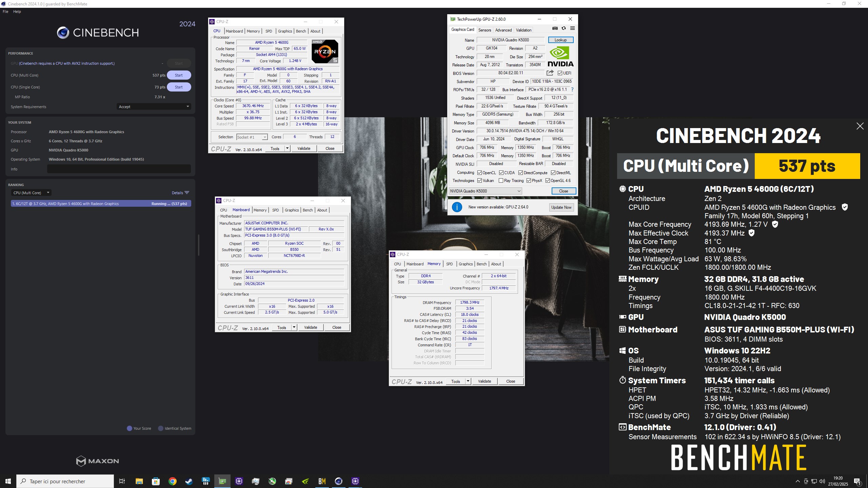Click the Bus Interface question mark in GPU-Z
This screenshot has width=868, height=488.
[x=572, y=89]
